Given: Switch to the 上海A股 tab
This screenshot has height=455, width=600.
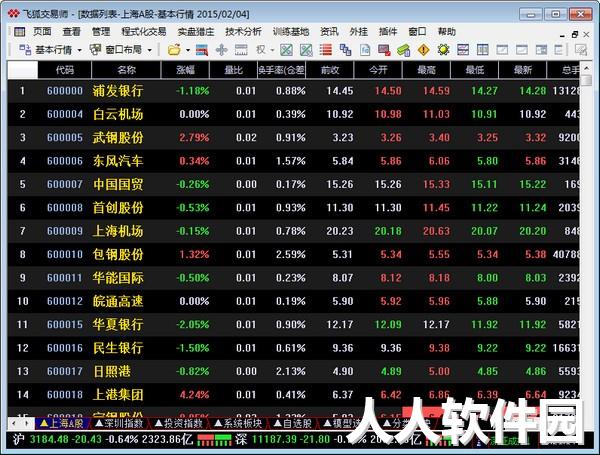Looking at the screenshot, I should click(62, 423).
